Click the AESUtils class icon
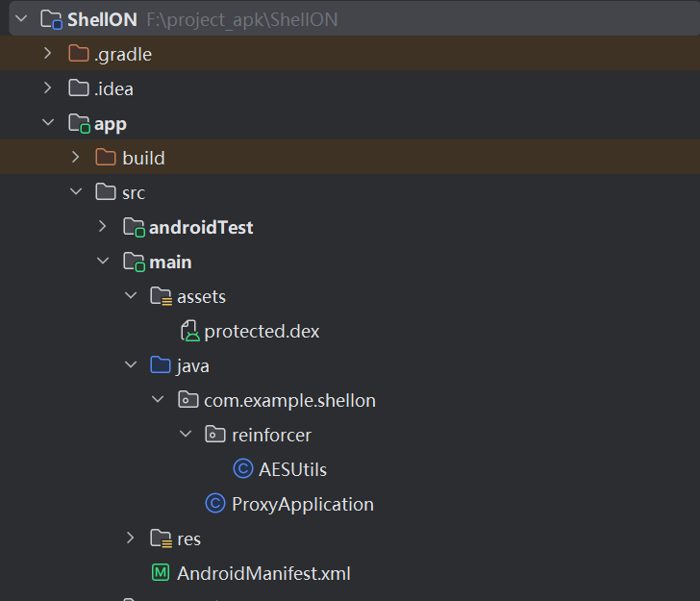The image size is (700, 601). [243, 469]
